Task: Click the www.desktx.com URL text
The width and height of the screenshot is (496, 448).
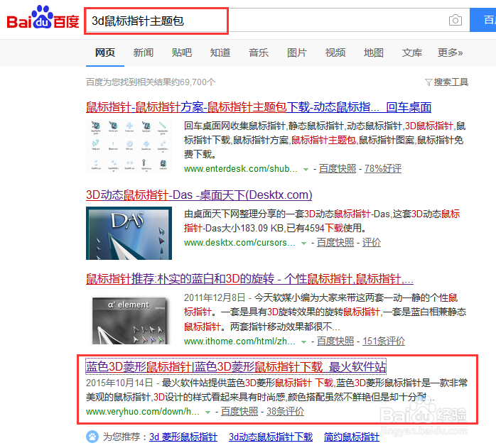Action: 239,243
